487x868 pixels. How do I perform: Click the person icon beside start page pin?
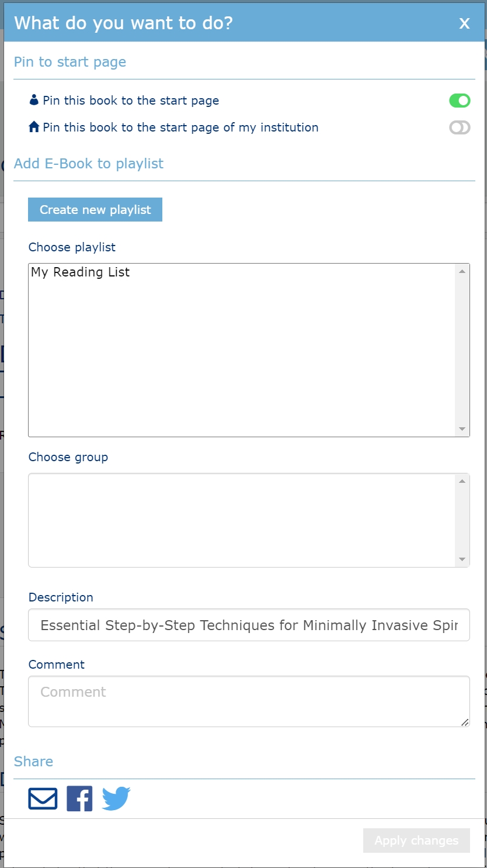[34, 100]
